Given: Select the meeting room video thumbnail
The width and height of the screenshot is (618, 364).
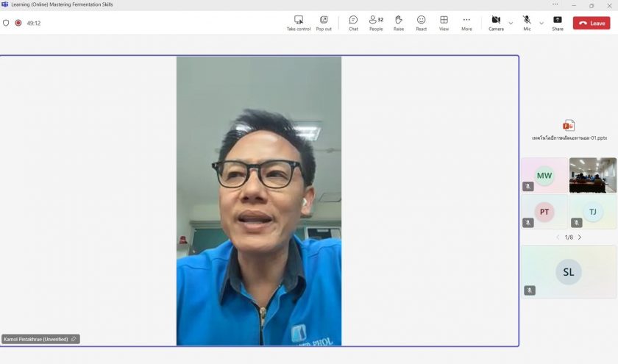Looking at the screenshot, I should [x=593, y=175].
